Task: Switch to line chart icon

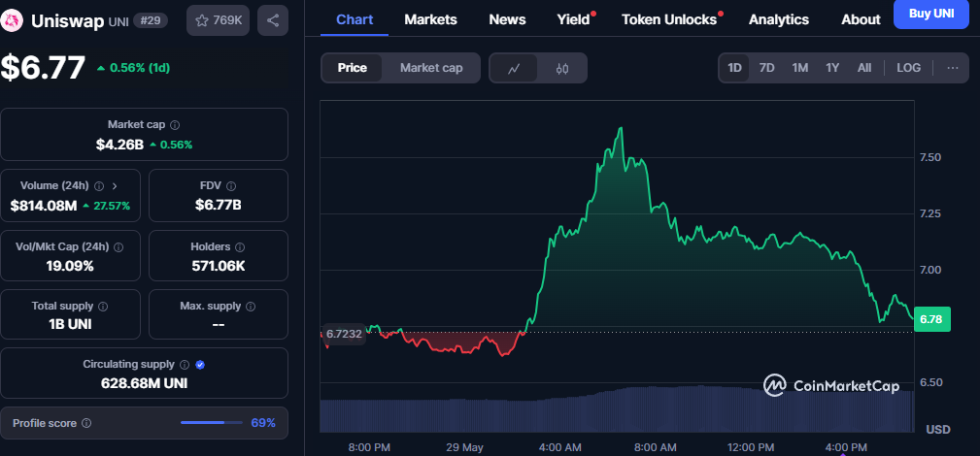Action: pos(514,68)
